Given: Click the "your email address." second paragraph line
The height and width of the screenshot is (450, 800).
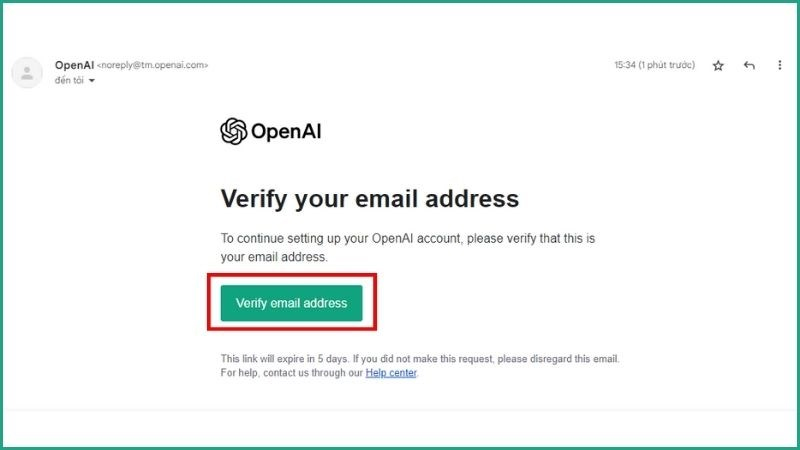Looking at the screenshot, I should [x=274, y=257].
